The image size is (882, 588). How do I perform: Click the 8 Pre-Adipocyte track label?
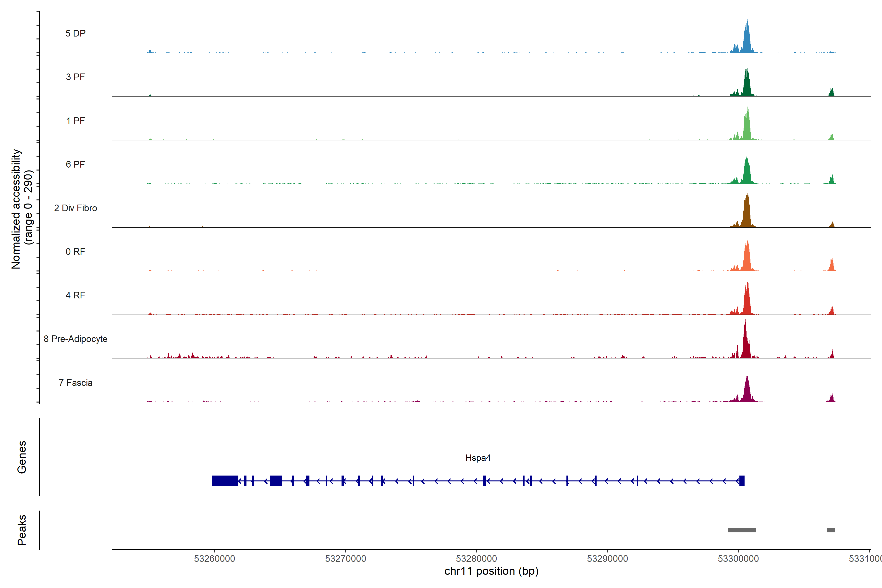[x=75, y=339]
